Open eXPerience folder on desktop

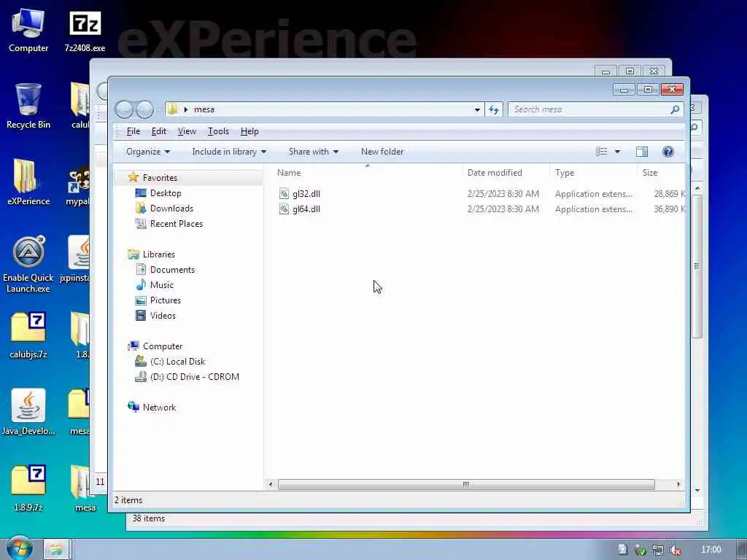pyautogui.click(x=28, y=182)
